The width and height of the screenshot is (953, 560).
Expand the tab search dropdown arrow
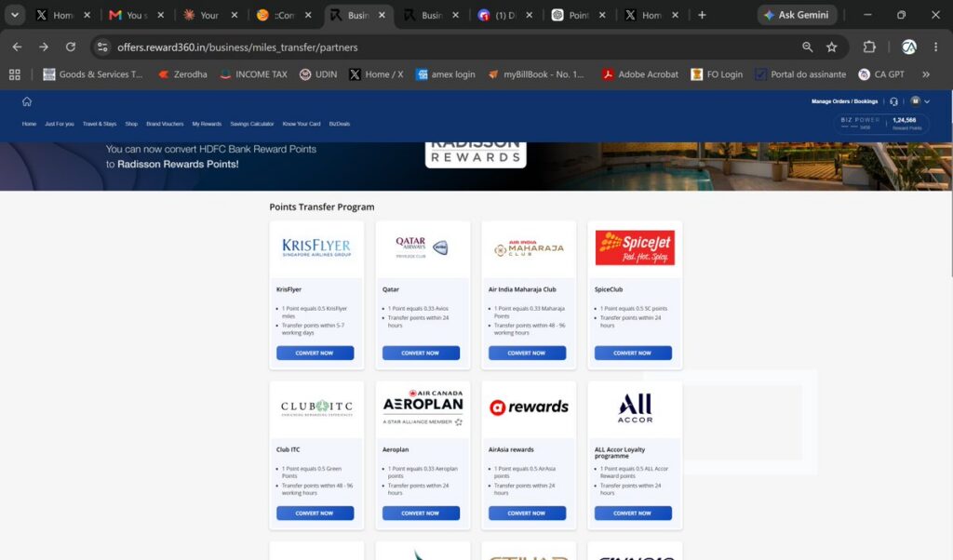click(x=15, y=15)
